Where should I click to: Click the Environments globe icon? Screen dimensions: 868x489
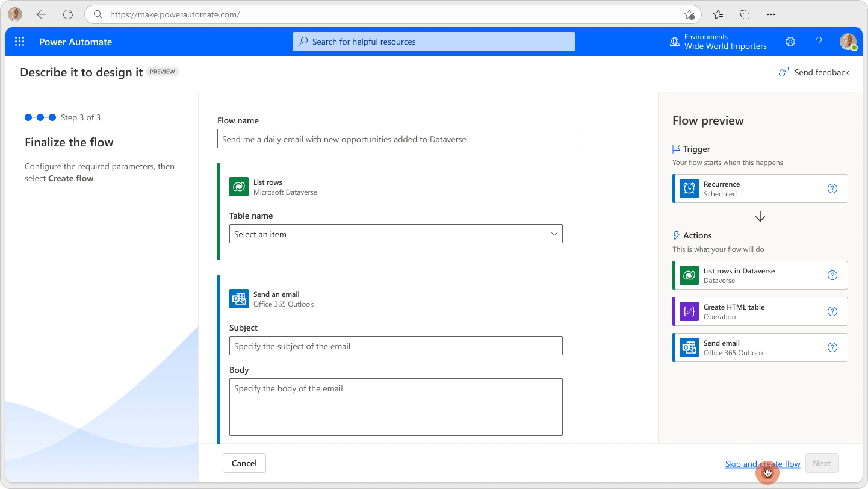pyautogui.click(x=675, y=42)
